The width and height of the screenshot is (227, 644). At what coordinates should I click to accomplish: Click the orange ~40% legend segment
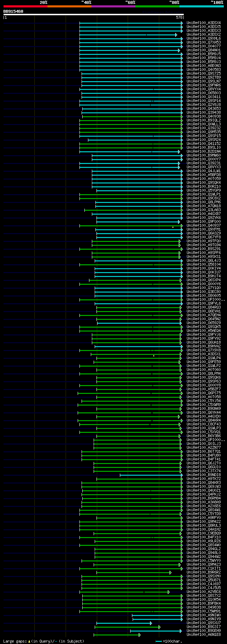(70, 6)
